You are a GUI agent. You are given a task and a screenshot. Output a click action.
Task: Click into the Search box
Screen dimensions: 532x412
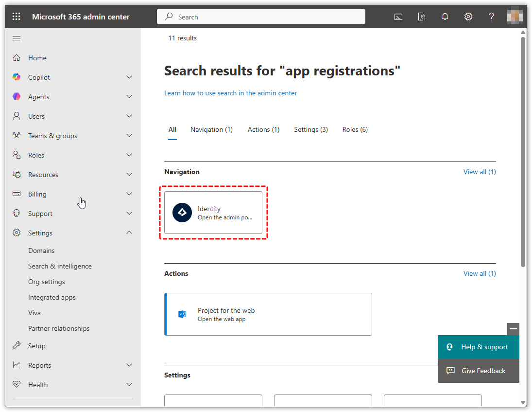click(261, 17)
